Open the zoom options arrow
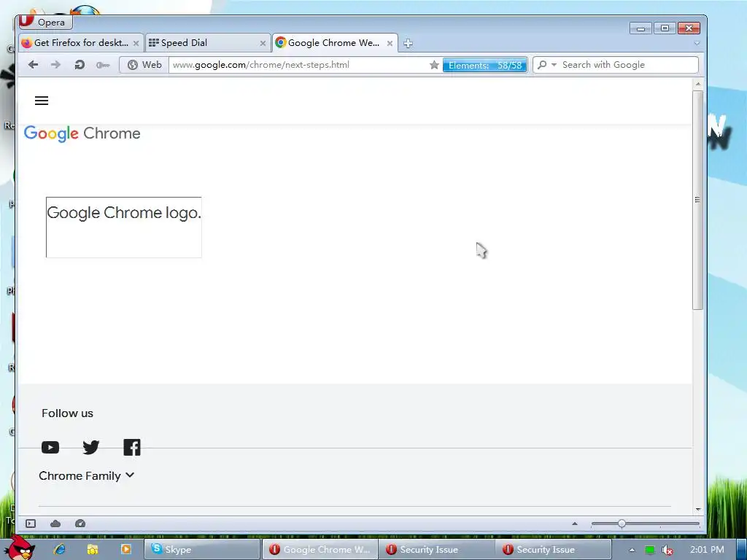Viewport: 747px width, 560px height. click(575, 524)
